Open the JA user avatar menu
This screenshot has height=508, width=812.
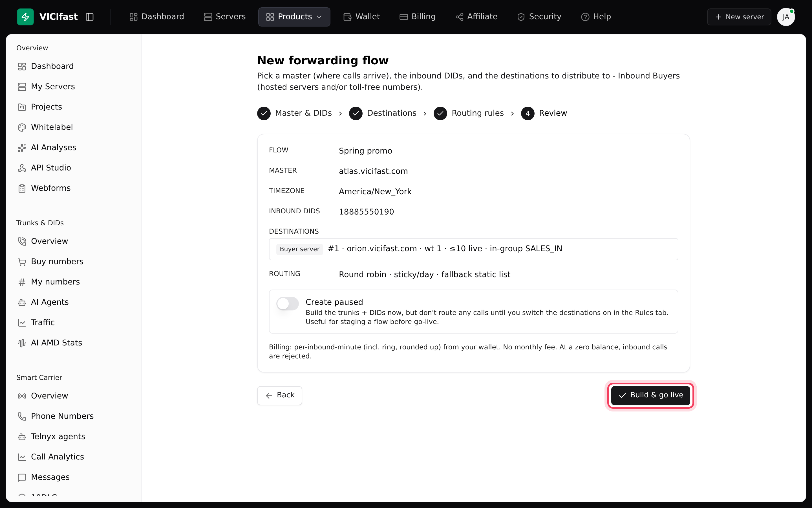(786, 17)
